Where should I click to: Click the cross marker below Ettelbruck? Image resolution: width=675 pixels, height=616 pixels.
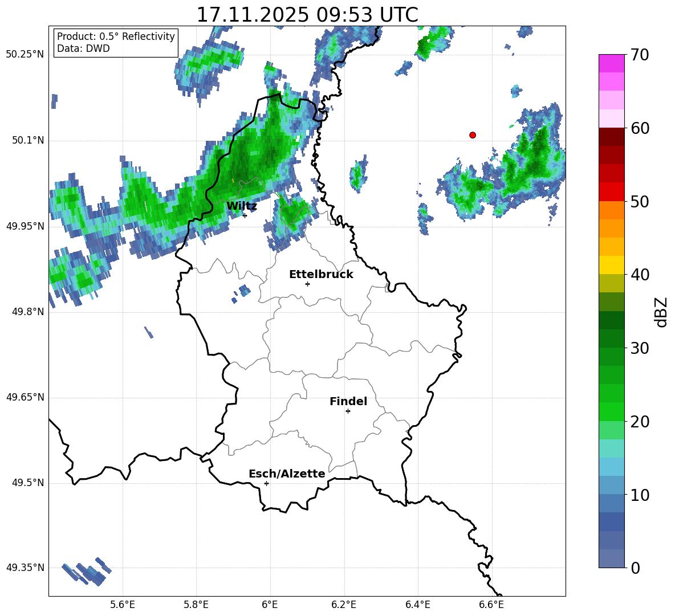tap(307, 284)
